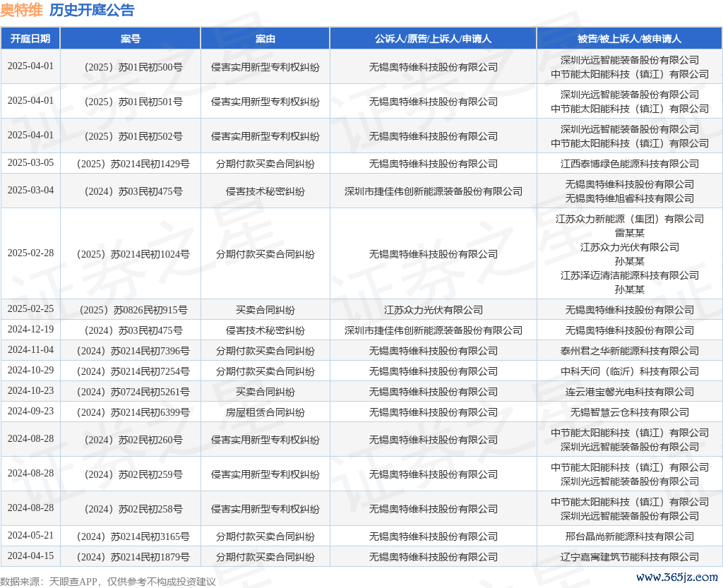Click the date 2025-02-25
723x588 pixels.
click(30, 308)
